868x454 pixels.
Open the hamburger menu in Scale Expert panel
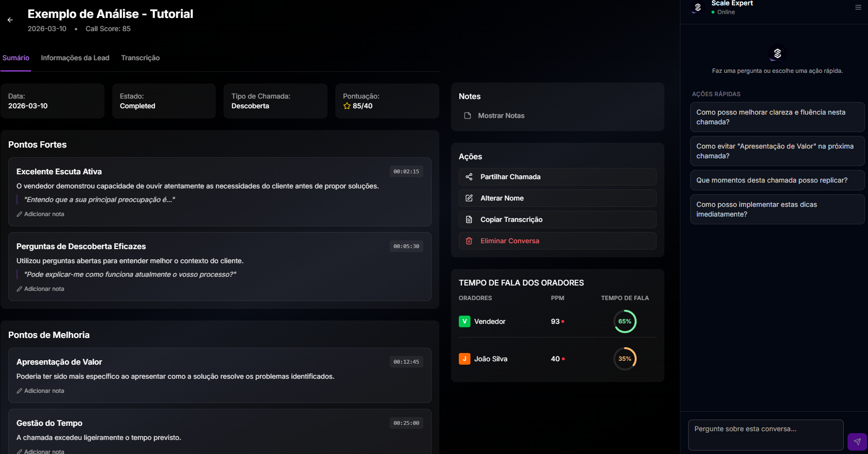point(858,7)
